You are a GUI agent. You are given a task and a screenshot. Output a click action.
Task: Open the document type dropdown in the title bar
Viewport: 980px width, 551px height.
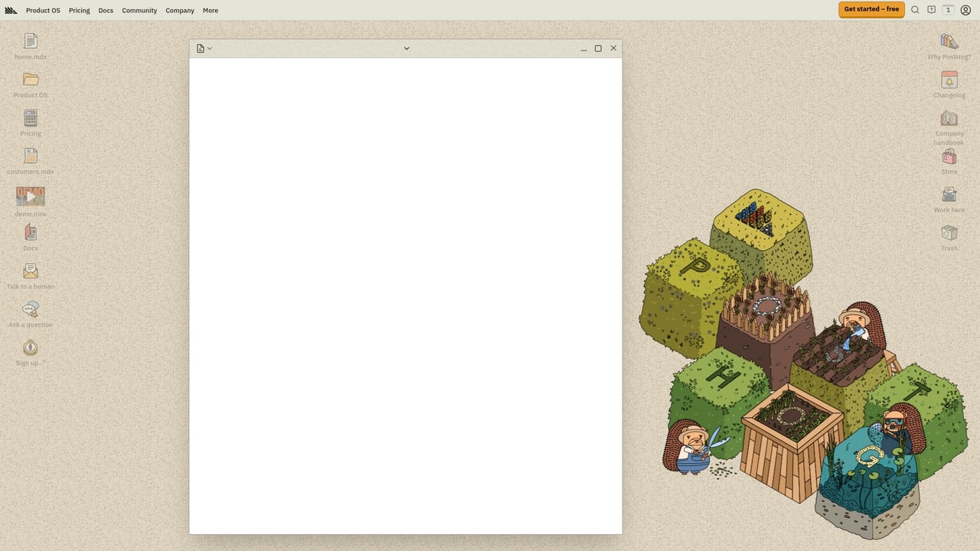pos(204,48)
